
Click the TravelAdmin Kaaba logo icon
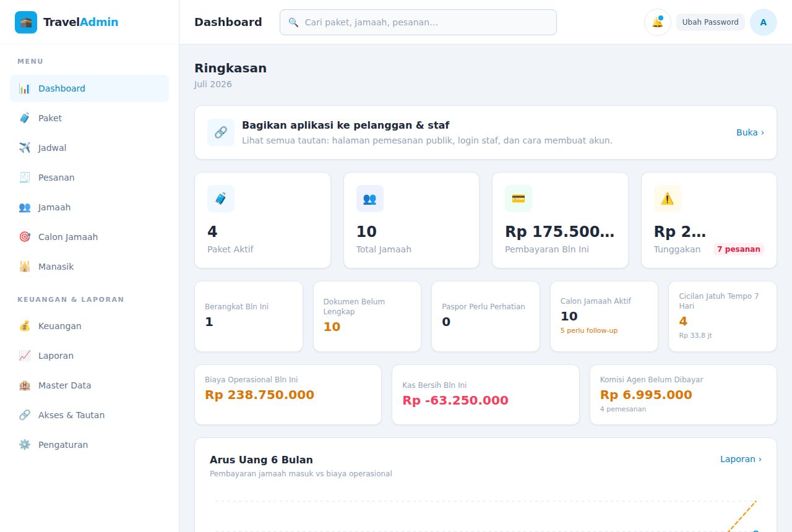(x=26, y=22)
